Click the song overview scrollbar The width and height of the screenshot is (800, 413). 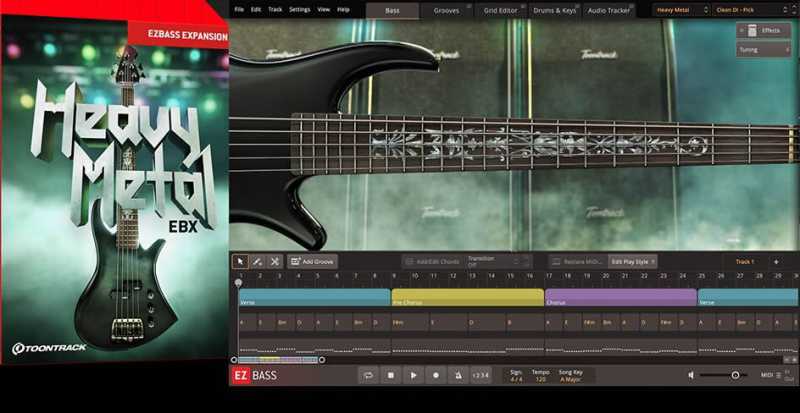(278, 360)
